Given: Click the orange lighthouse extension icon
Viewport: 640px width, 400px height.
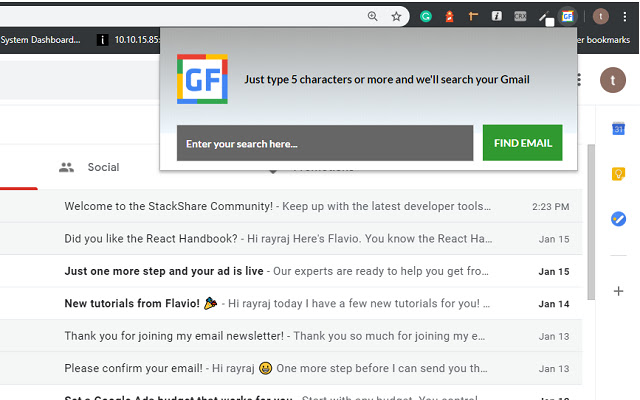Looking at the screenshot, I should (x=449, y=16).
